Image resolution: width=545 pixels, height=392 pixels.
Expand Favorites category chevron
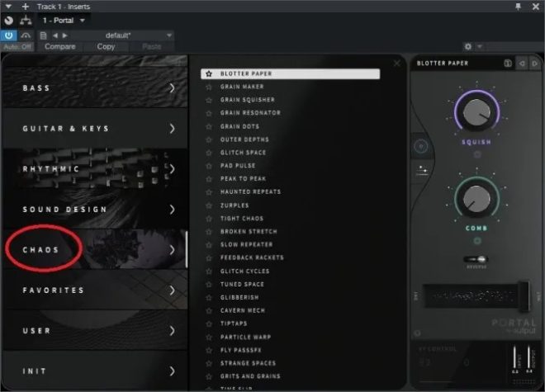point(172,290)
